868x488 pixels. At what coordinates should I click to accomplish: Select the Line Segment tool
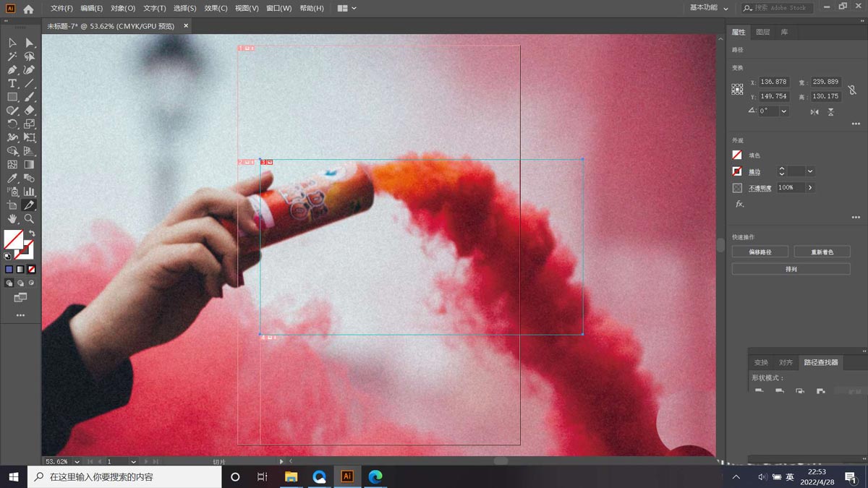click(x=29, y=84)
